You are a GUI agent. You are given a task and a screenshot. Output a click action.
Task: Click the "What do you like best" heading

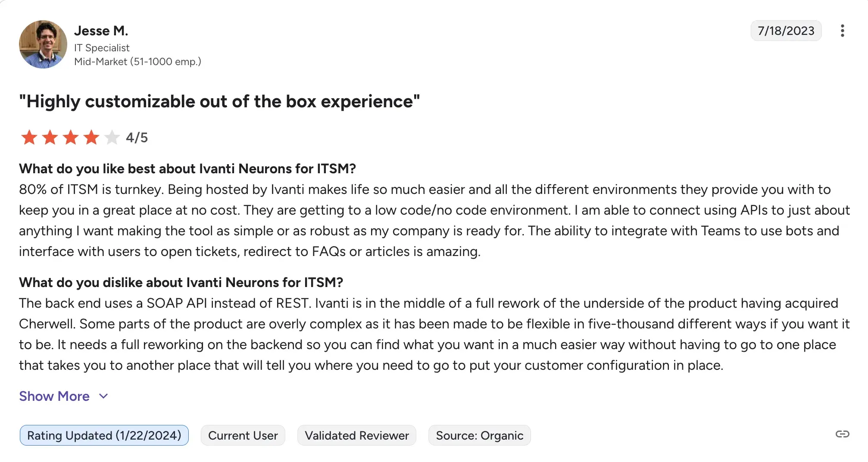coord(187,169)
